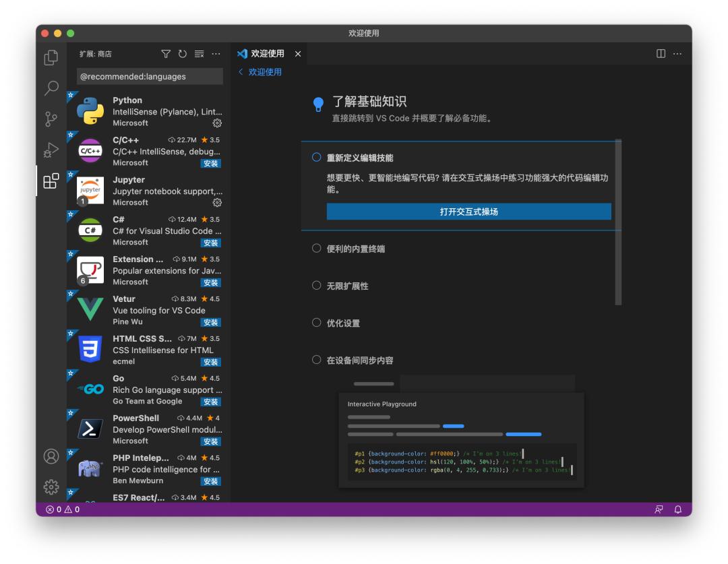Select the C# extension icon
Image resolution: width=728 pixels, height=564 pixels.
(x=90, y=230)
